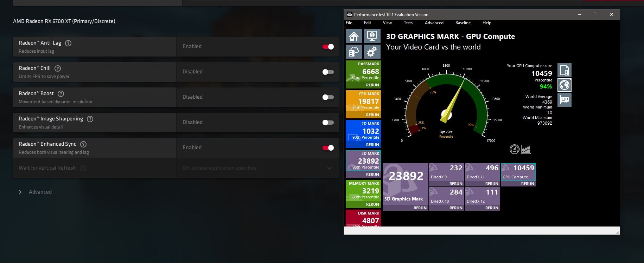644x263 pixels.
Task: Click the 'Your GPU Compute score' 10459 value
Action: tap(542, 73)
